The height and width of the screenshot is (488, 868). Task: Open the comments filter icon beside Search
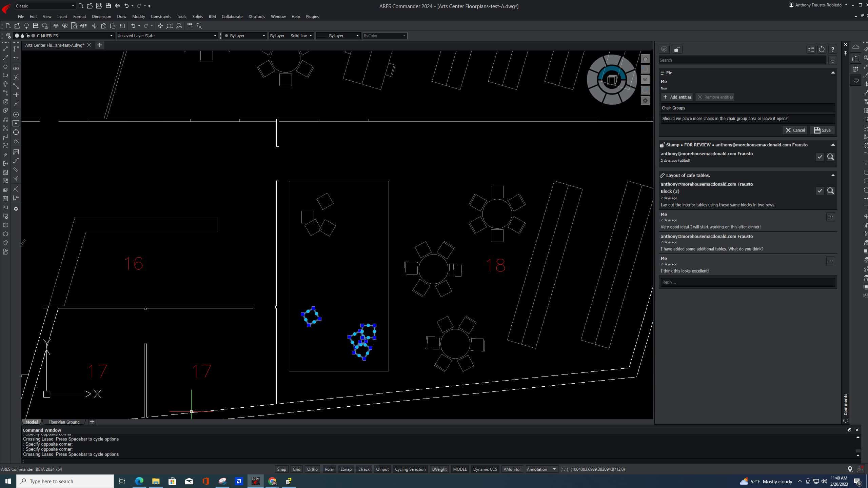tap(832, 60)
